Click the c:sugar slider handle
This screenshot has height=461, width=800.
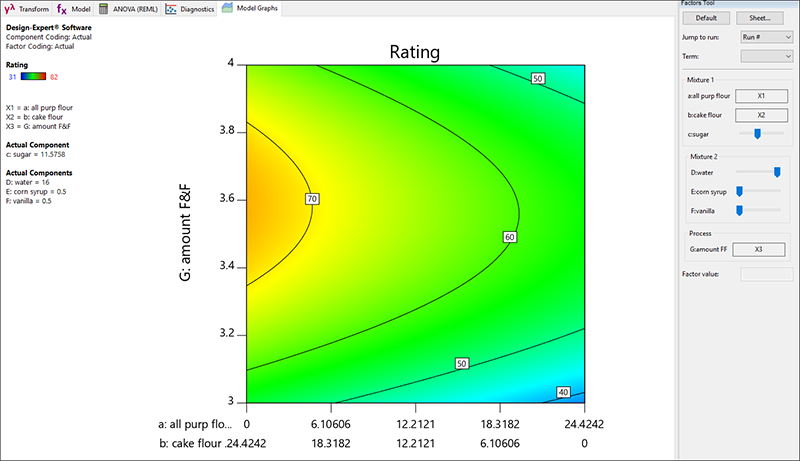[x=757, y=133]
